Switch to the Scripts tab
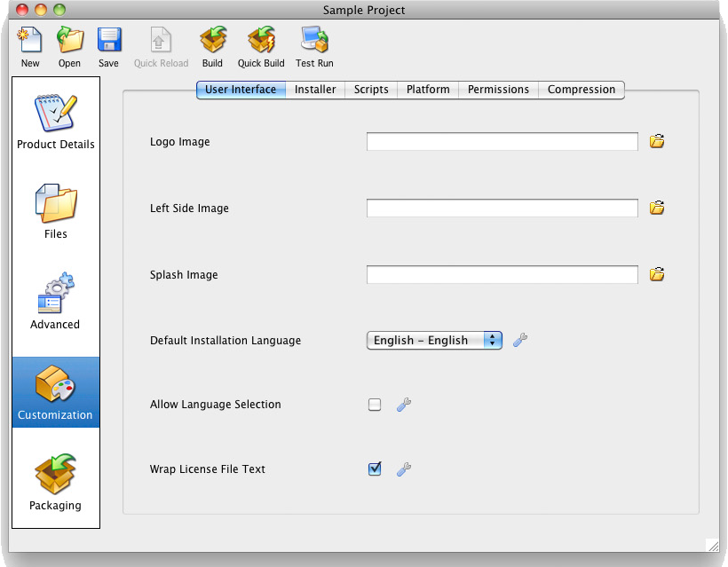 [x=371, y=90]
